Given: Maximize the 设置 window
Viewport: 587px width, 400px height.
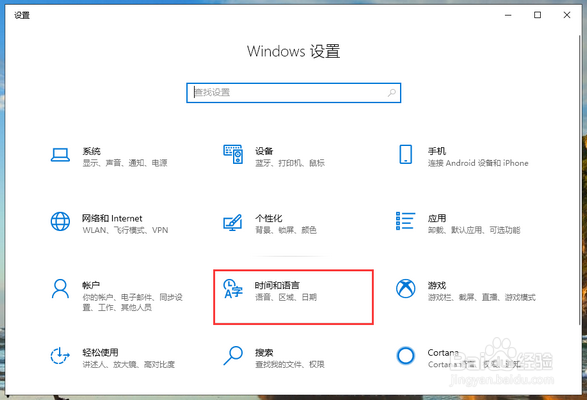Looking at the screenshot, I should 538,15.
